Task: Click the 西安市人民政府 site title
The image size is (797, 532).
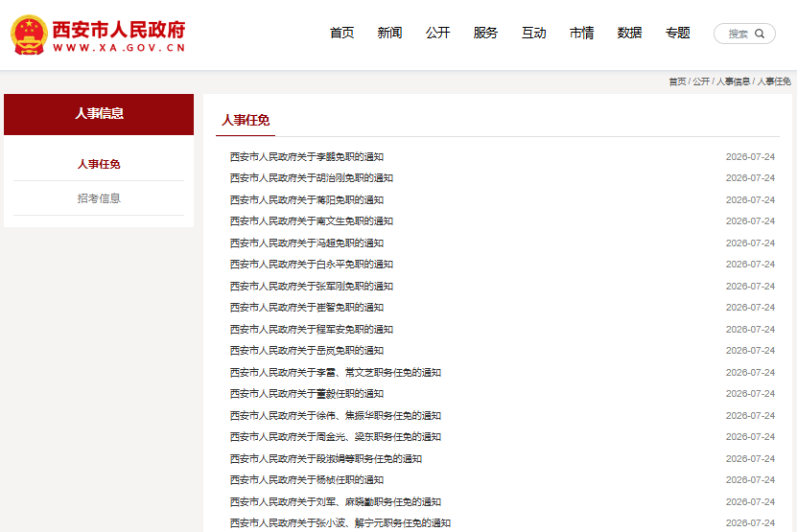Action: click(x=119, y=30)
